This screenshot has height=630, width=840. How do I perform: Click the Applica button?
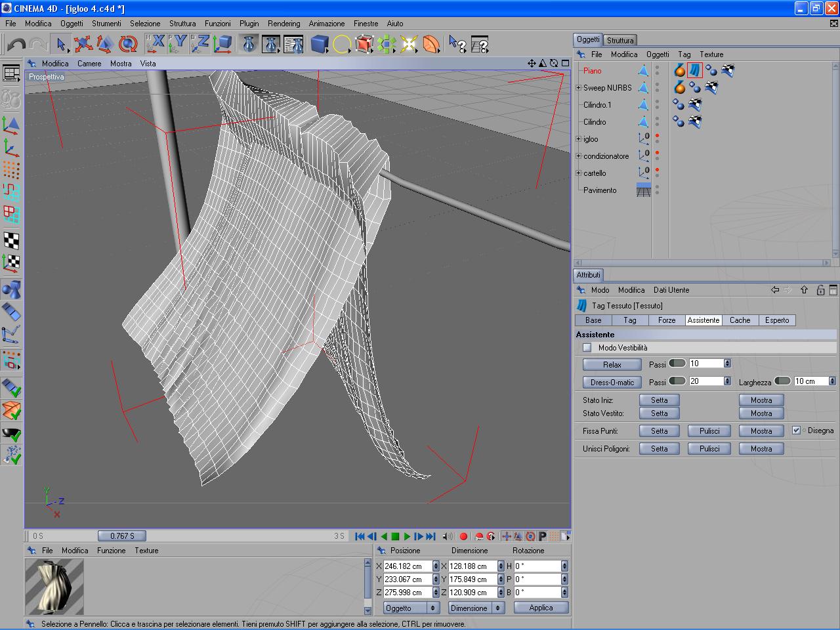(x=541, y=608)
